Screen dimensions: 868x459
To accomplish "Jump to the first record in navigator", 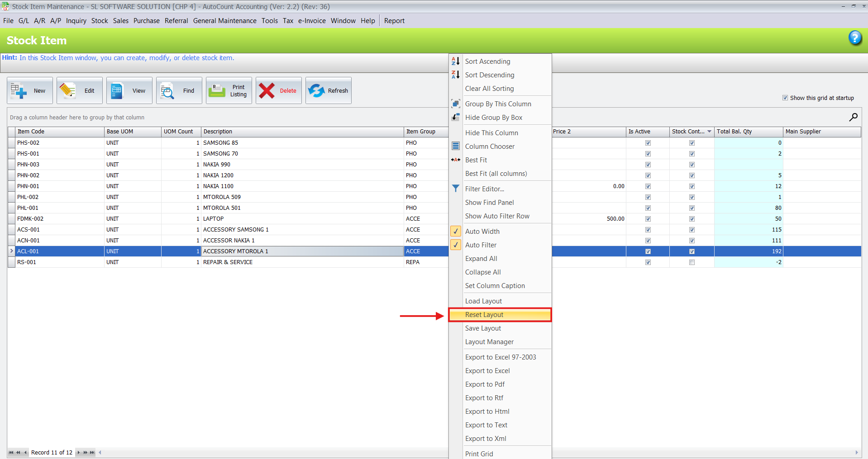I will tap(11, 453).
